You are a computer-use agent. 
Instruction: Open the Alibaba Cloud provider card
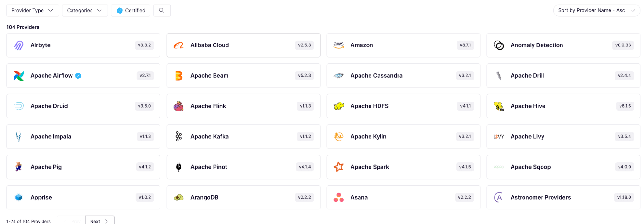point(243,45)
